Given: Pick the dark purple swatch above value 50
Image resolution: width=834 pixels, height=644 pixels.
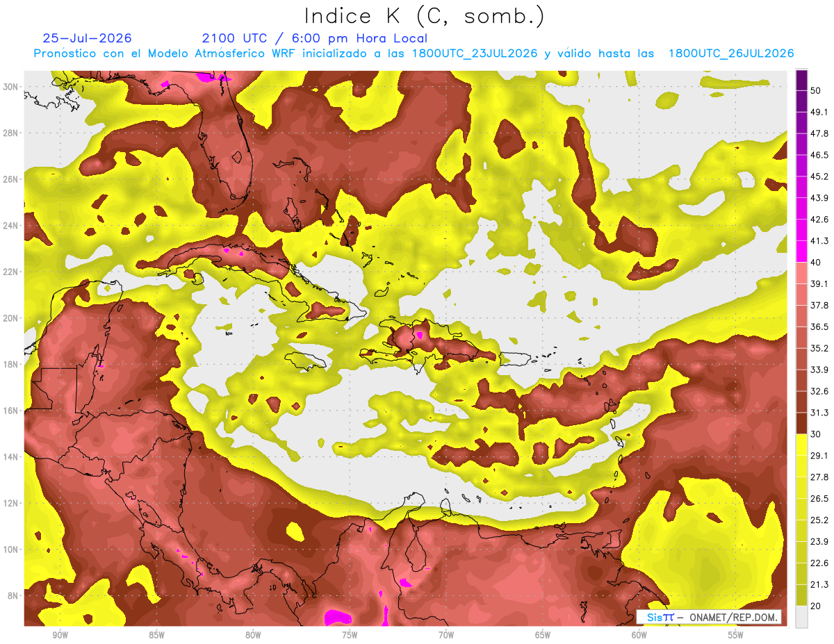Looking at the screenshot, I should [x=801, y=80].
